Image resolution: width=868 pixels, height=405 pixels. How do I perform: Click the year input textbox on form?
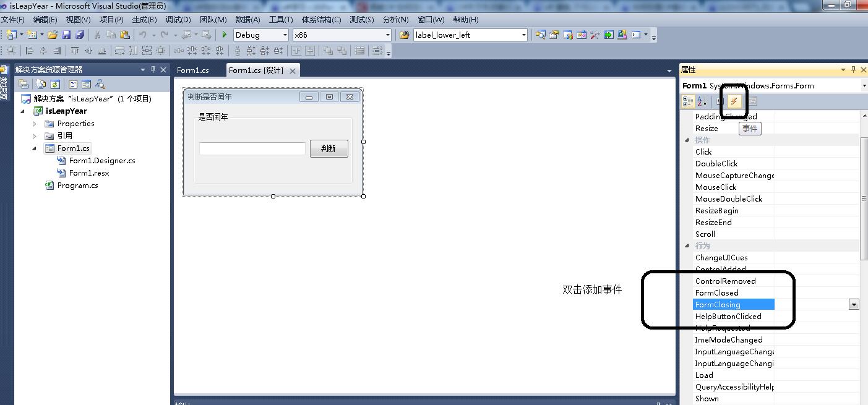(x=252, y=148)
